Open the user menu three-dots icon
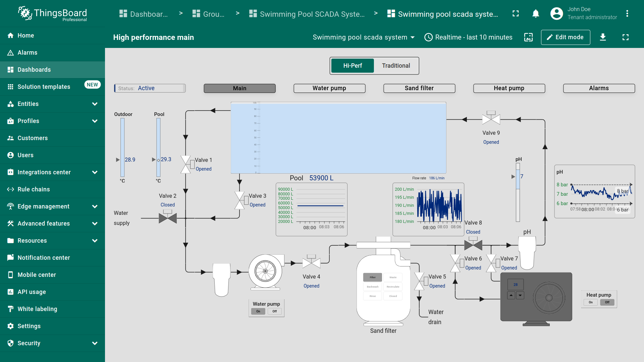The height and width of the screenshot is (362, 644). tap(627, 14)
